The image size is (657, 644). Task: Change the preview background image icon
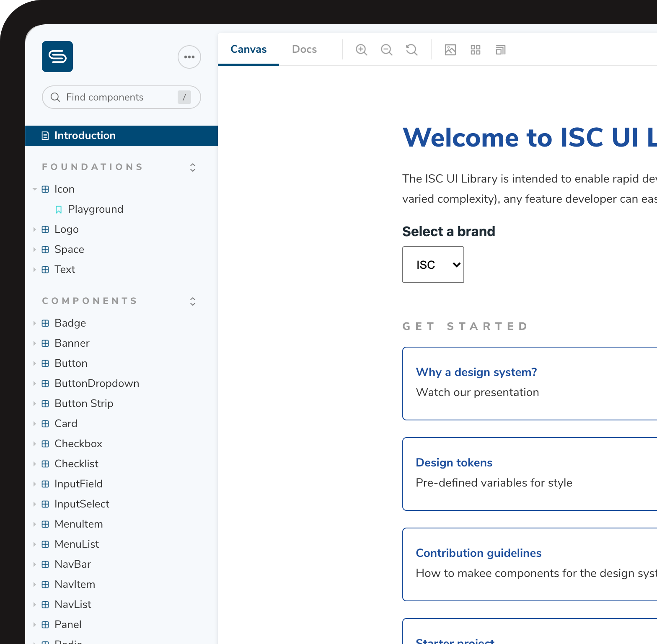pos(450,50)
